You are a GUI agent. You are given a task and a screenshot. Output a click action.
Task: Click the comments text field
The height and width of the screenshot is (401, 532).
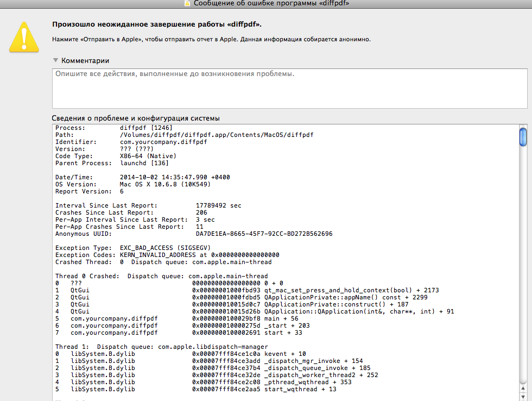(289, 88)
